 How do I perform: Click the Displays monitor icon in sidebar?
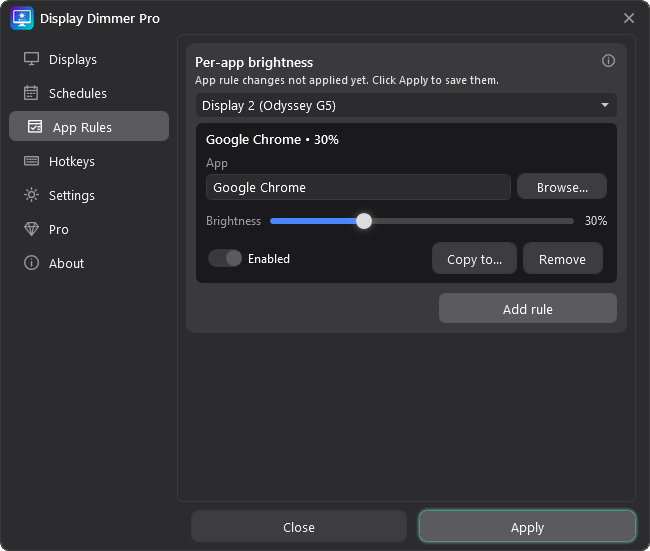click(x=32, y=59)
